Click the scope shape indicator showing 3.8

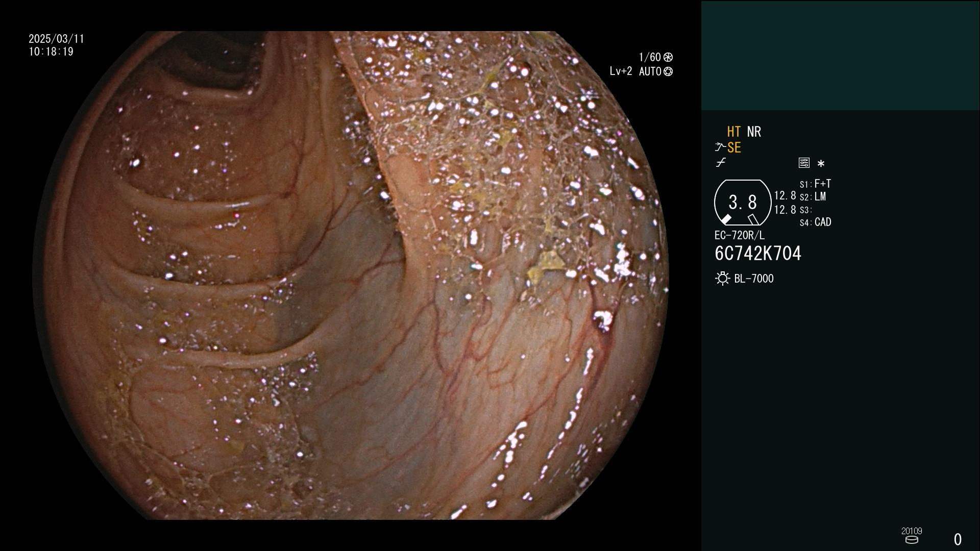[743, 203]
